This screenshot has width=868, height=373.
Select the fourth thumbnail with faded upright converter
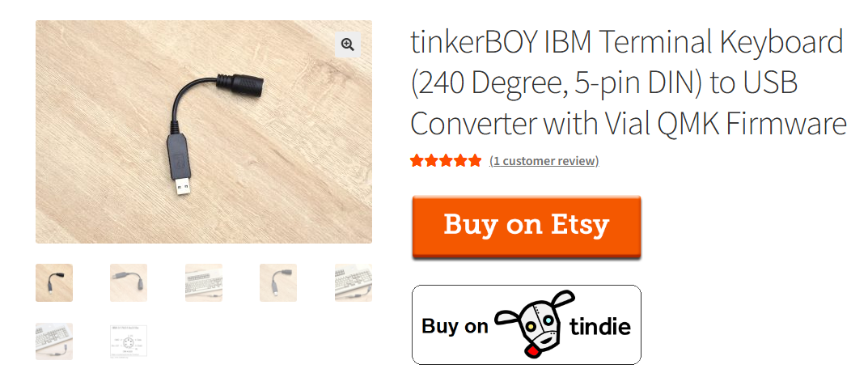coord(278,283)
